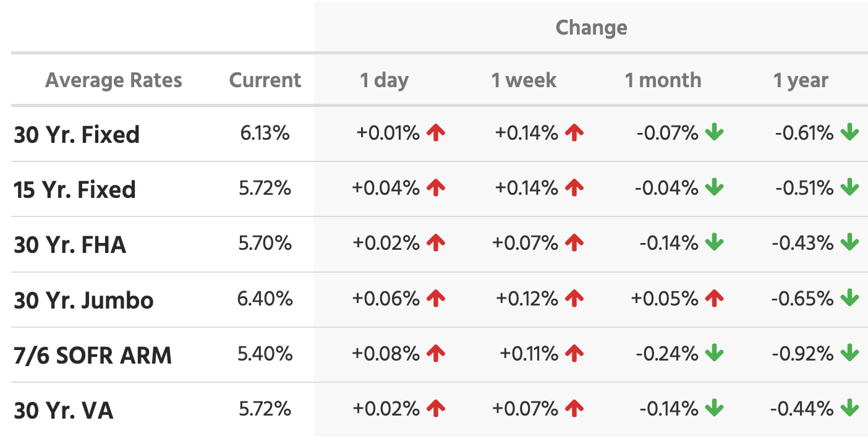The width and height of the screenshot is (868, 444).
Task: Open the 15 Yr. Fixed rate row
Action: point(75,189)
